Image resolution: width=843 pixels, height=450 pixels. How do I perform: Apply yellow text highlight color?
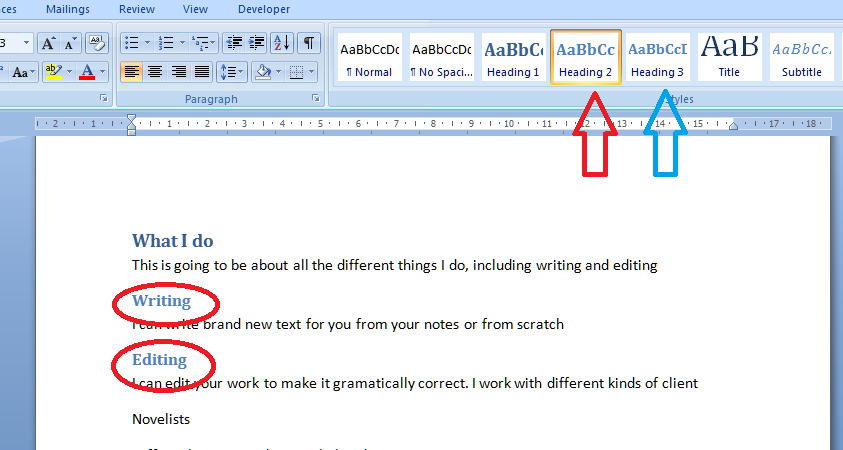[x=53, y=72]
